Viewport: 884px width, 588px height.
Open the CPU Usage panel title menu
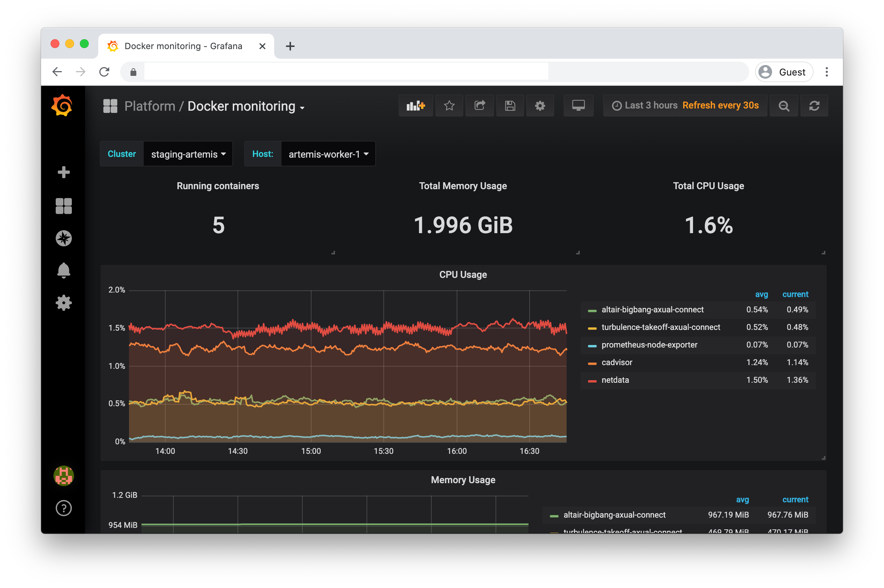(463, 275)
